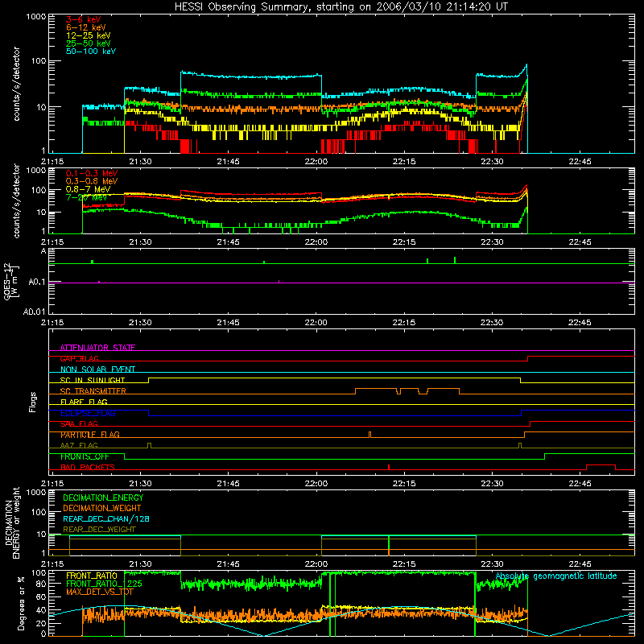Image resolution: width=644 pixels, height=644 pixels.
Task: Click the DECIMATION ENERGY or weight axis label
Action: 13,522
